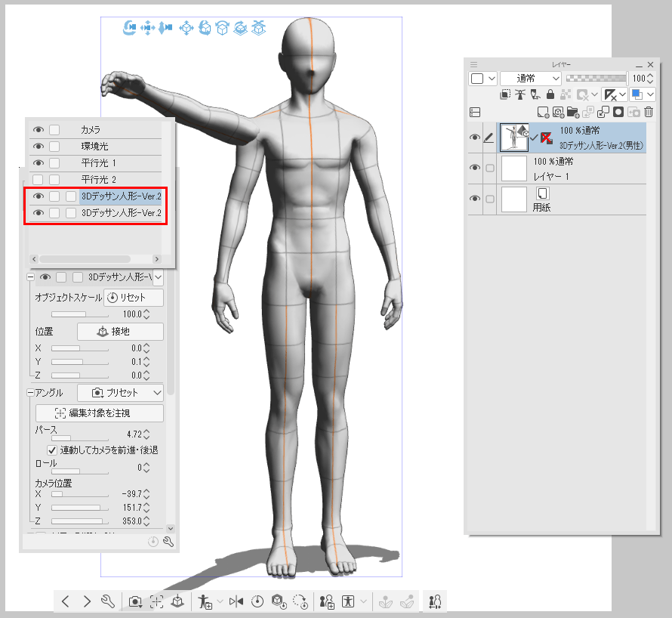Screen dimensions: 672x618
Task: Click the パース perspective slider
Action: click(80, 438)
